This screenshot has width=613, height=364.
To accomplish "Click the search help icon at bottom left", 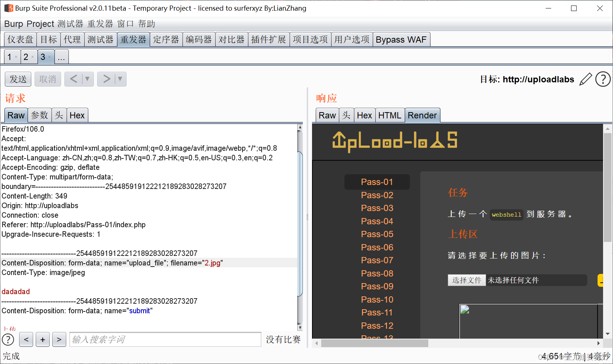I will (x=8, y=339).
